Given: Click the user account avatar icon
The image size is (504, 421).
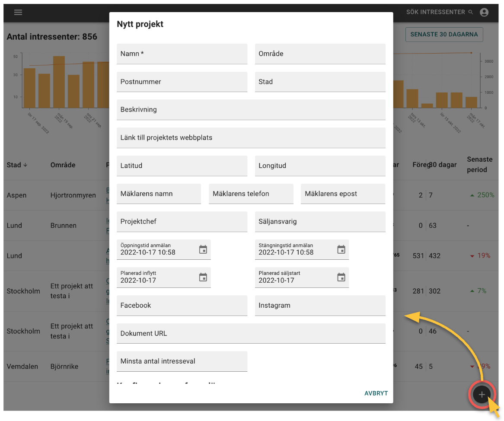Looking at the screenshot, I should click(x=484, y=12).
